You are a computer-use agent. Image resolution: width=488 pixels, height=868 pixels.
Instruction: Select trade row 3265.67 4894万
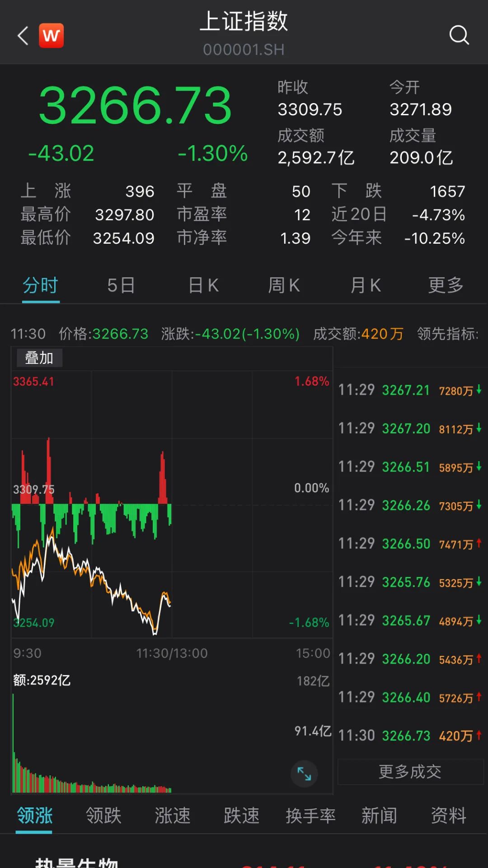[410, 621]
